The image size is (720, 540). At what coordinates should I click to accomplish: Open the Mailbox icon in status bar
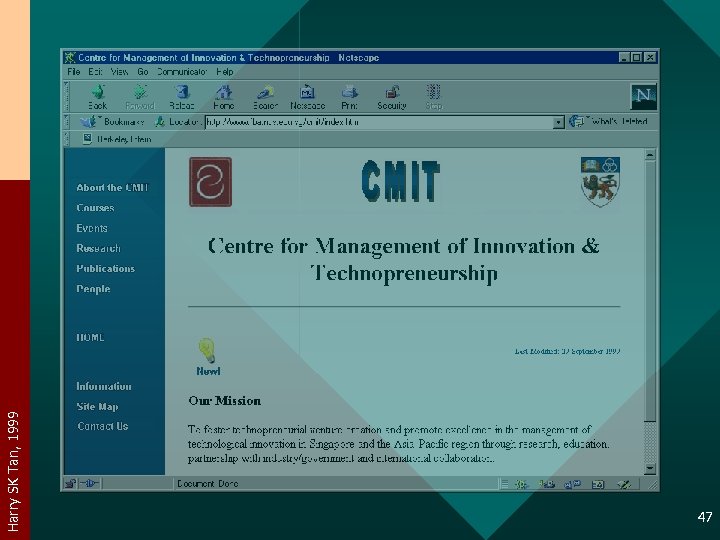pyautogui.click(x=546, y=484)
